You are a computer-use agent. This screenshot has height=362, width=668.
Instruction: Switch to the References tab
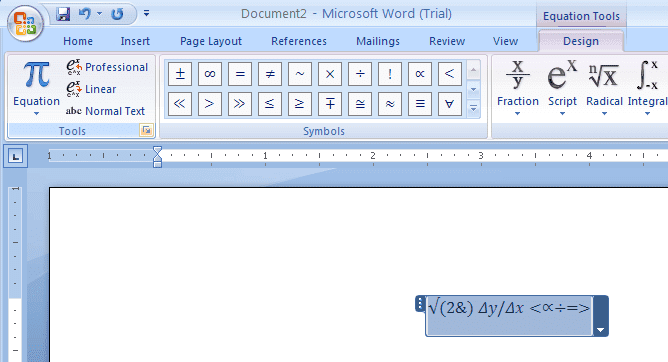pos(299,41)
